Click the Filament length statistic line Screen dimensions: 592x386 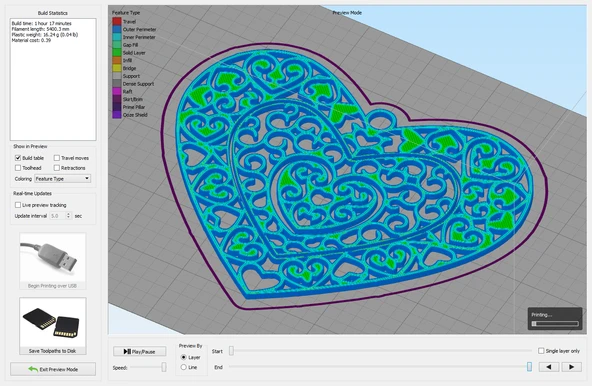pos(40,29)
